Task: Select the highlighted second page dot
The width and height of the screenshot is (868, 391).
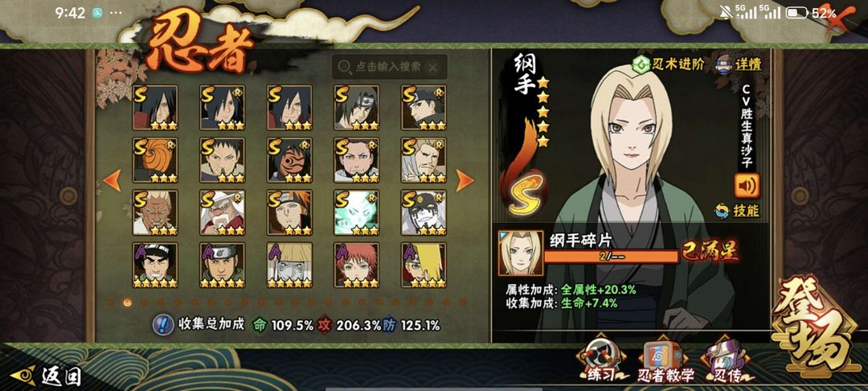Action: click(x=128, y=303)
